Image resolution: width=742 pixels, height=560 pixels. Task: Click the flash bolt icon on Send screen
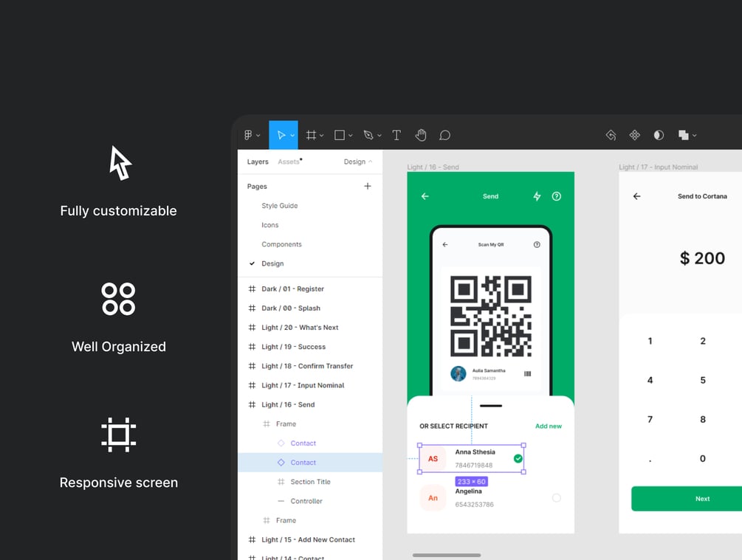[537, 196]
